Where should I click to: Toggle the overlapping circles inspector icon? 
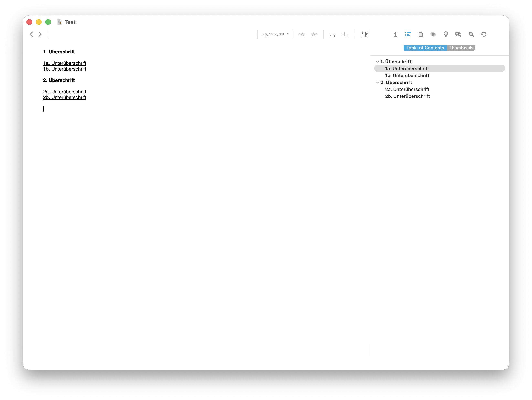433,34
